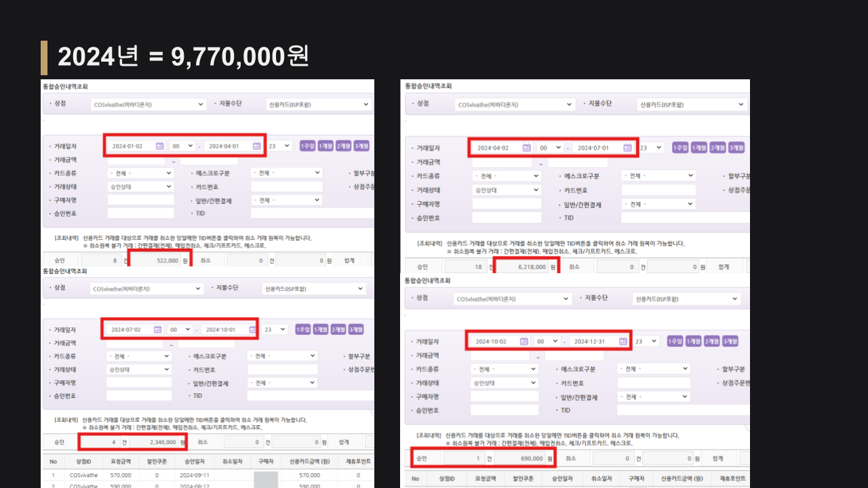This screenshot has height=488, width=868.
Task: Click 구매자명 input in the 2024-01-02 panel
Action: (140, 200)
